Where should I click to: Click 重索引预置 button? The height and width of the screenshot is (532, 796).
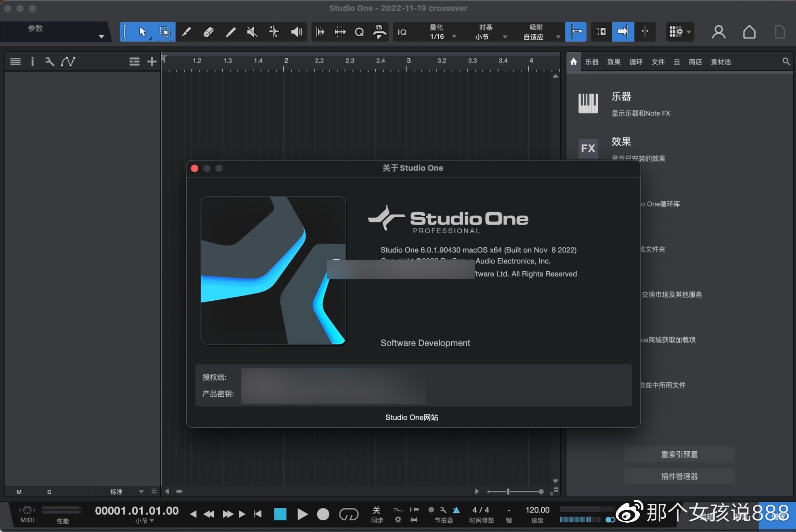click(x=679, y=455)
